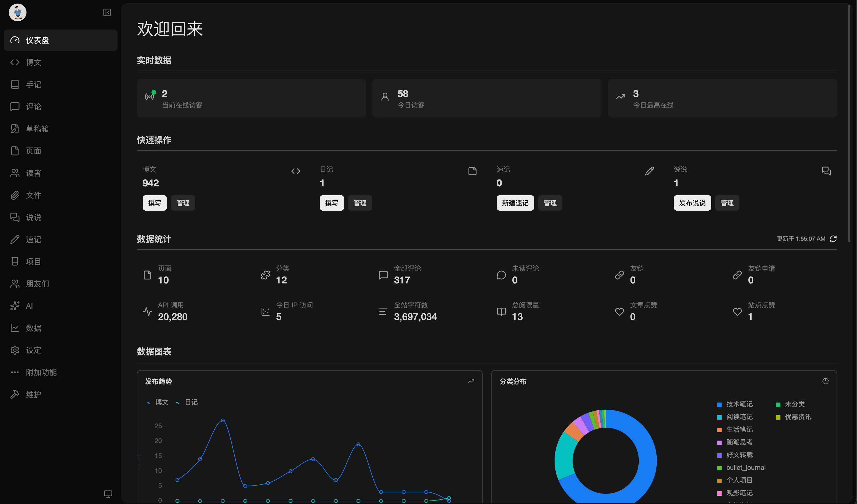Click the vertical scrollbar on the right edge

click(x=849, y=122)
